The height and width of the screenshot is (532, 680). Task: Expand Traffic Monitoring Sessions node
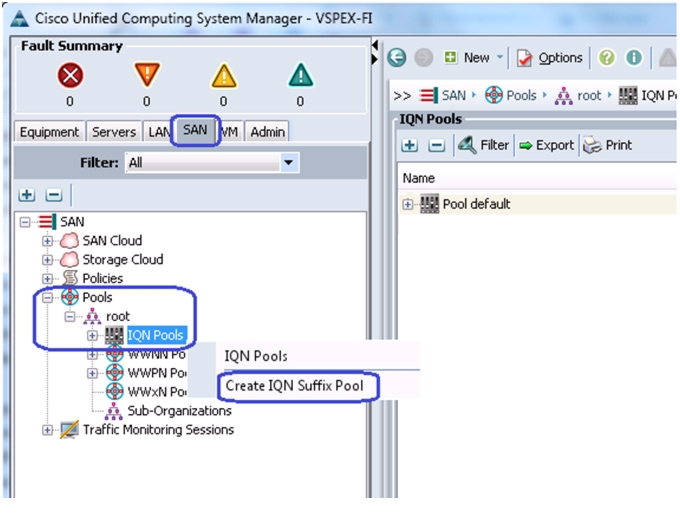47,430
